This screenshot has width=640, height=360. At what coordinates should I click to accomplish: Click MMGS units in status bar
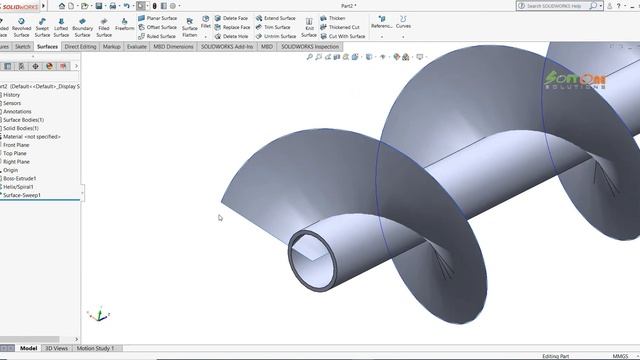pyautogui.click(x=620, y=356)
